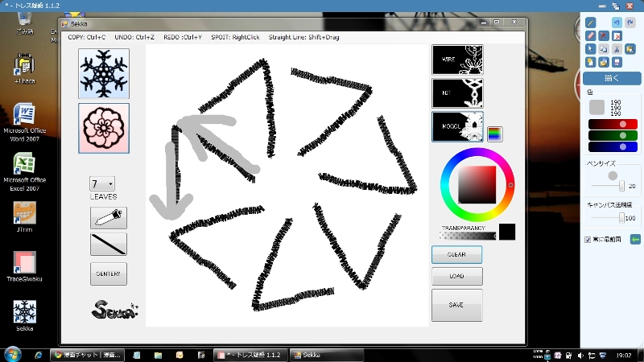
Task: Click the 'SPOIT: RightClick' hint text
Action: [235, 37]
